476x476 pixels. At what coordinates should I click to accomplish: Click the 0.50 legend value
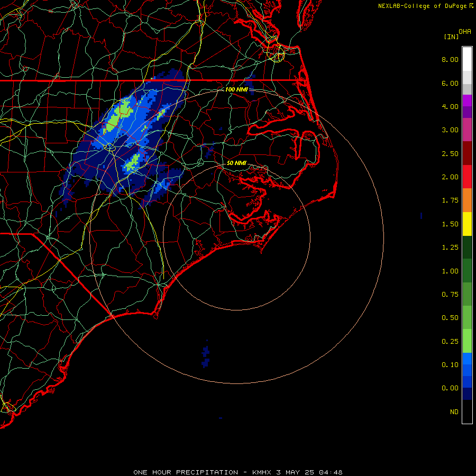pyautogui.click(x=450, y=318)
